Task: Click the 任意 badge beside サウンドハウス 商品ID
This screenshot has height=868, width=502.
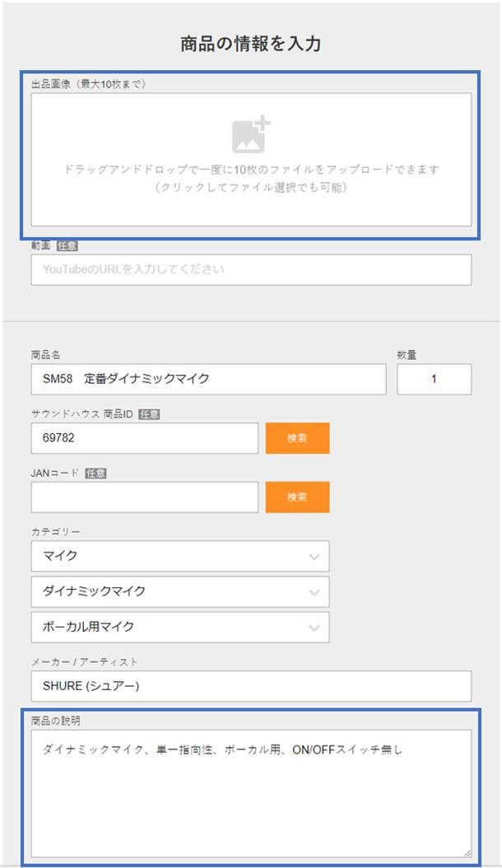Action: 149,414
